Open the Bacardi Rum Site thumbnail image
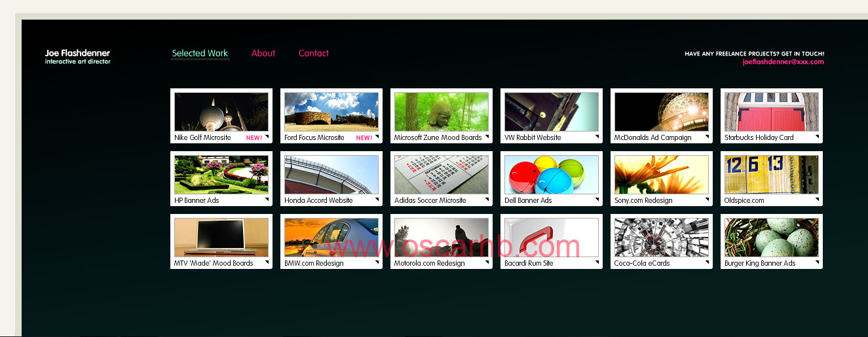The width and height of the screenshot is (868, 337). tap(552, 238)
